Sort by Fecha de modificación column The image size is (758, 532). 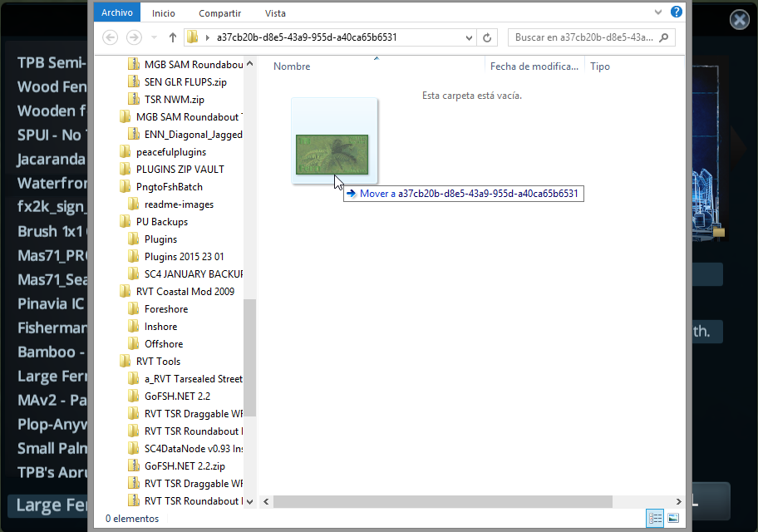(534, 66)
